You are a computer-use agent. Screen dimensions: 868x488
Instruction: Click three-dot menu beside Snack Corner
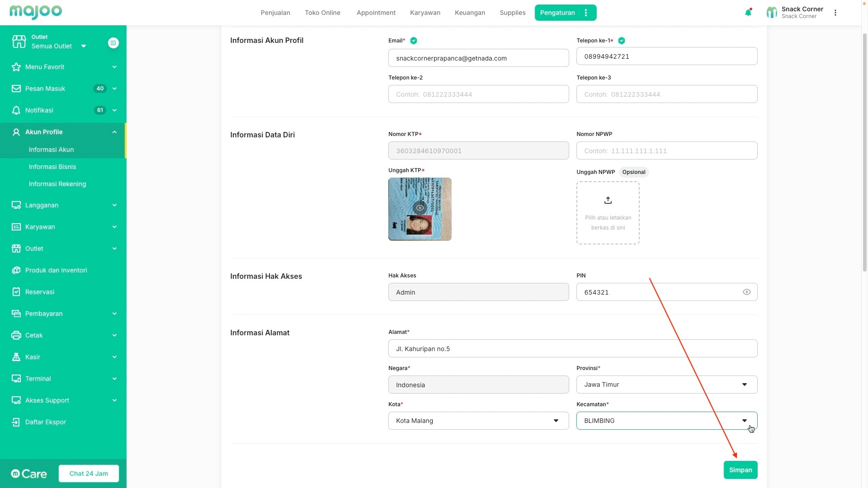(835, 13)
